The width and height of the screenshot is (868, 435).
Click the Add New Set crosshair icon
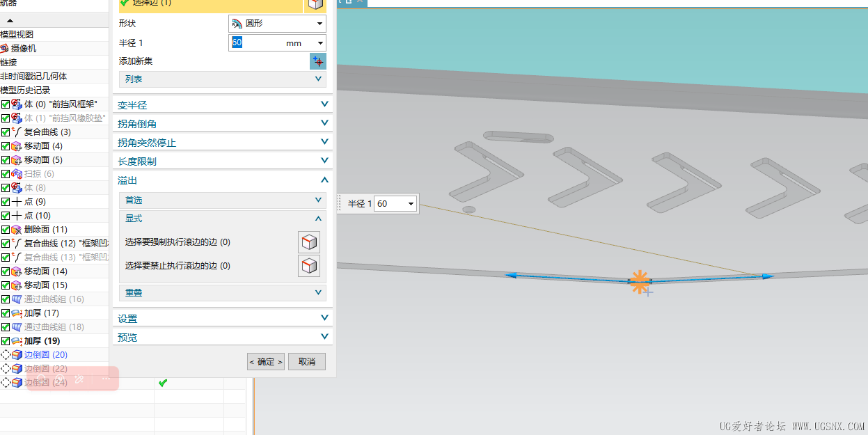point(317,61)
